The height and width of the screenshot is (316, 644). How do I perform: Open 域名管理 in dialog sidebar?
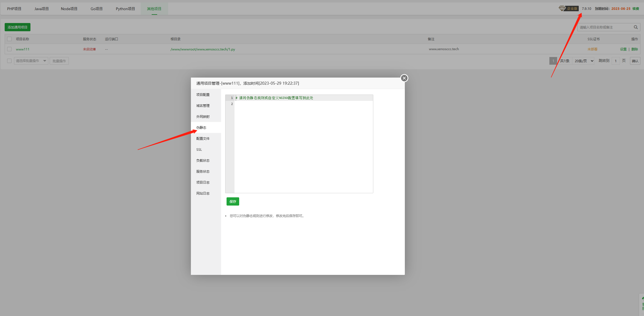[206, 106]
